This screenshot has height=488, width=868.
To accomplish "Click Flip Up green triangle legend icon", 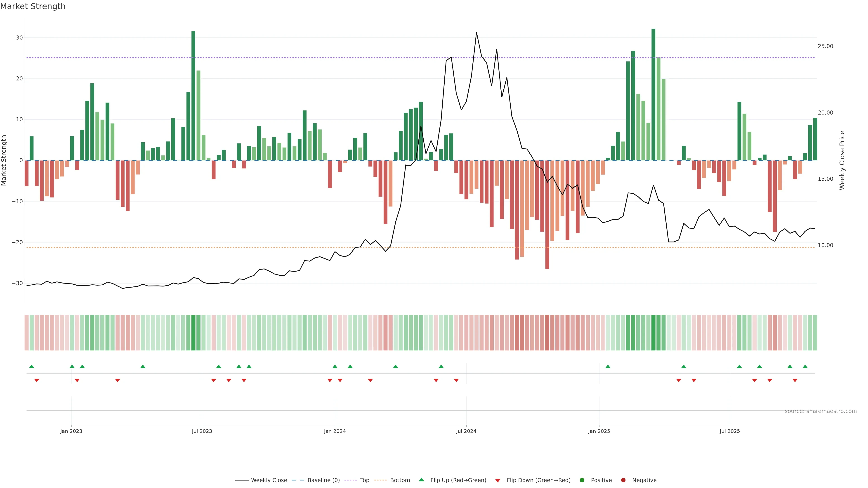I will (x=421, y=480).
